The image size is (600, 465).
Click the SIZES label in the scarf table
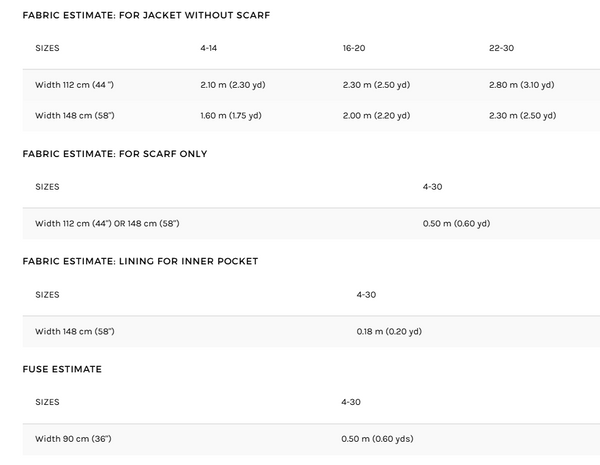point(47,187)
